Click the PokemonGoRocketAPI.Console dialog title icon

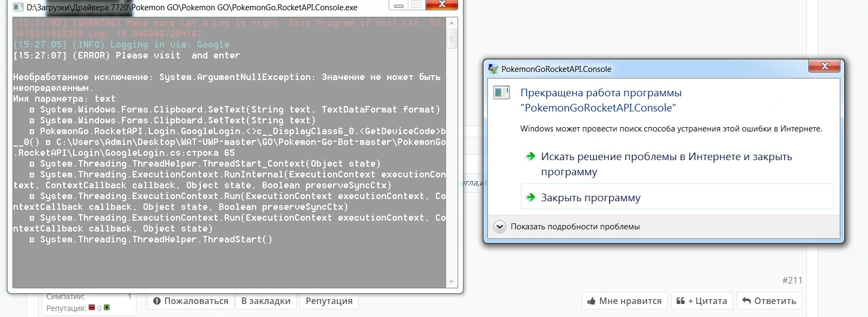(x=493, y=69)
